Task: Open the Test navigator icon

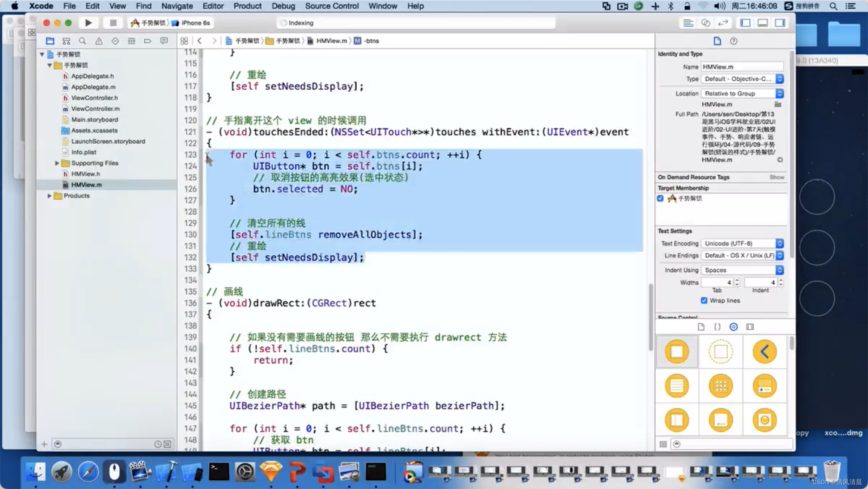Action: [x=115, y=41]
